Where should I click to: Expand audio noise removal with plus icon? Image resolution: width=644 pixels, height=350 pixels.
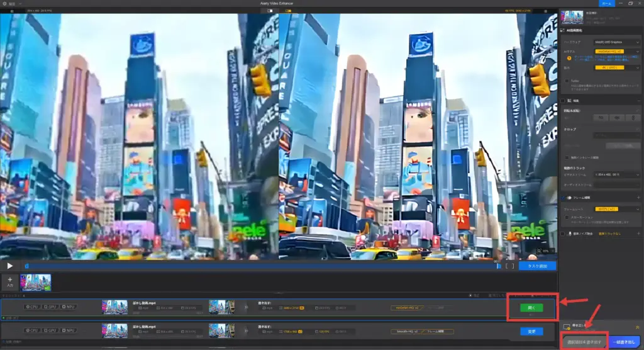pos(638,234)
